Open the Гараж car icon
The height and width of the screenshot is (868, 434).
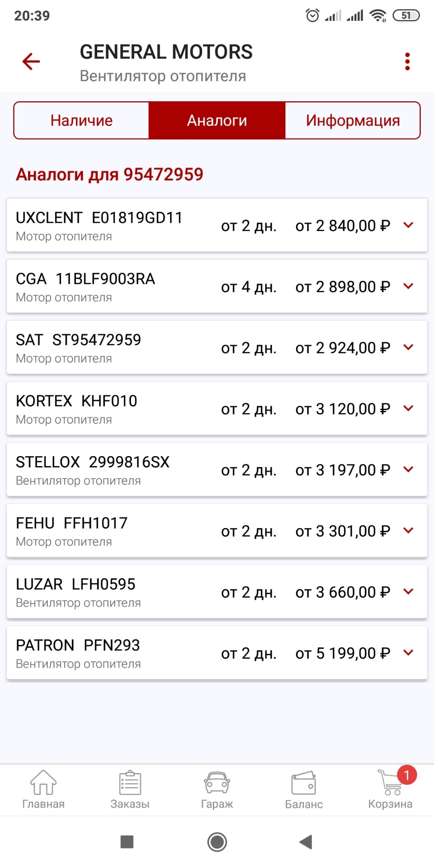(x=217, y=790)
